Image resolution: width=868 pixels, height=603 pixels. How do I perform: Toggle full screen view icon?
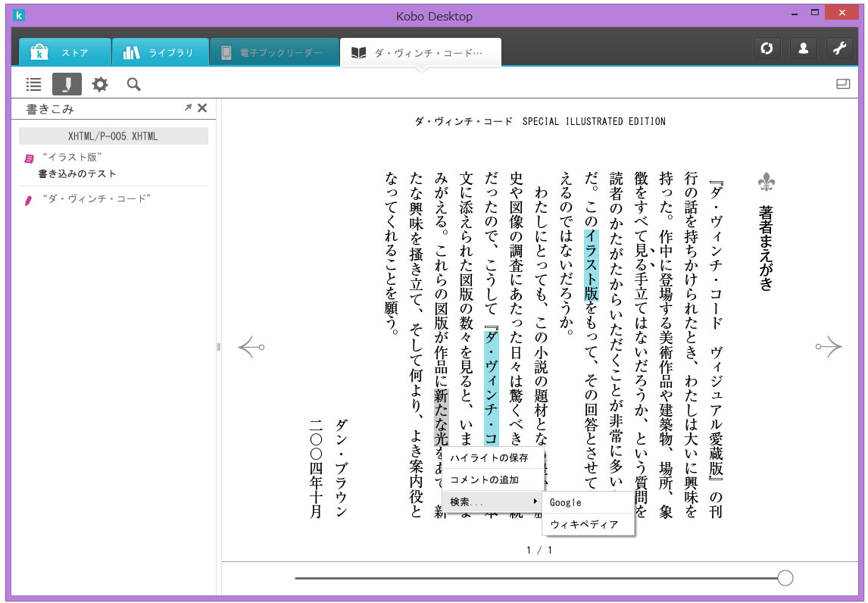click(x=842, y=84)
